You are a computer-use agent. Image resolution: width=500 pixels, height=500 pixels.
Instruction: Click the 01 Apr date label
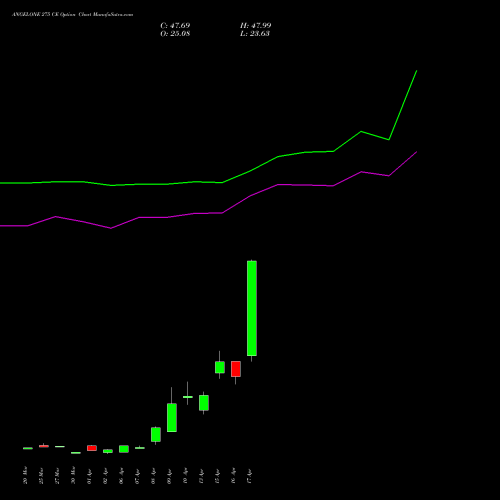pyautogui.click(x=89, y=476)
